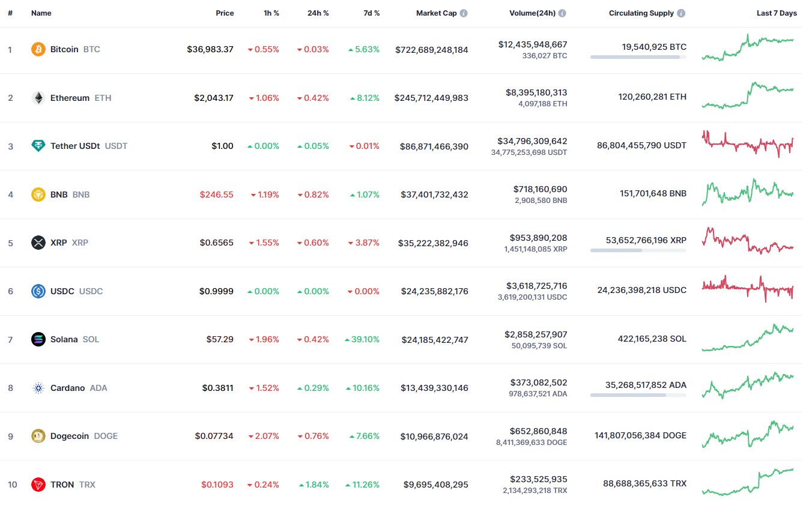Image resolution: width=812 pixels, height=508 pixels.
Task: Click the Tether USDt logo icon
Action: tap(38, 146)
